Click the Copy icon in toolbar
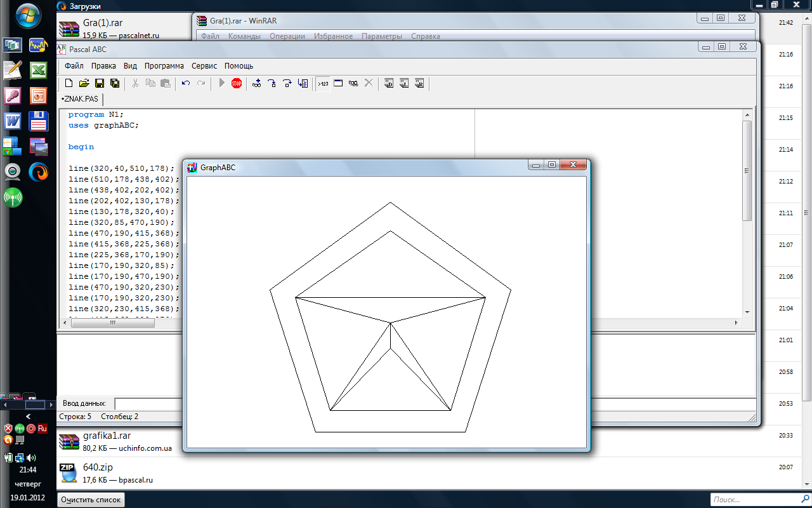Screen dimensions: 812x508 click(x=150, y=83)
